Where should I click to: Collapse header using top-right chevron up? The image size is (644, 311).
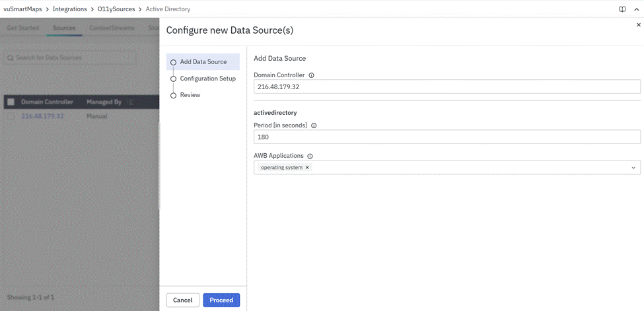coord(636,9)
